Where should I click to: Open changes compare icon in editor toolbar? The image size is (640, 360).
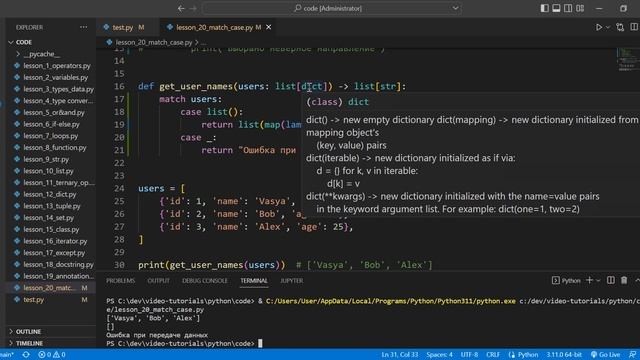click(x=620, y=27)
